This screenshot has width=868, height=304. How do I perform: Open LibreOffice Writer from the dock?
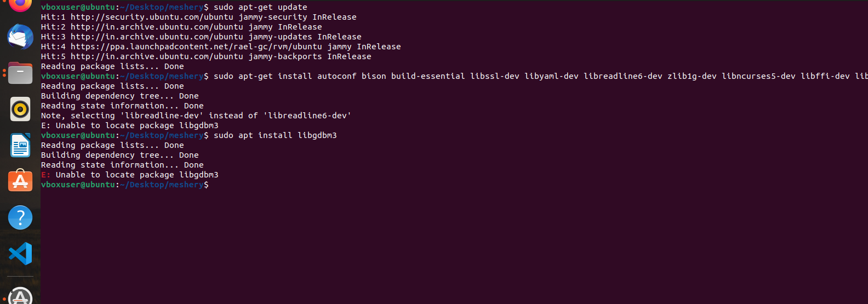pos(20,145)
